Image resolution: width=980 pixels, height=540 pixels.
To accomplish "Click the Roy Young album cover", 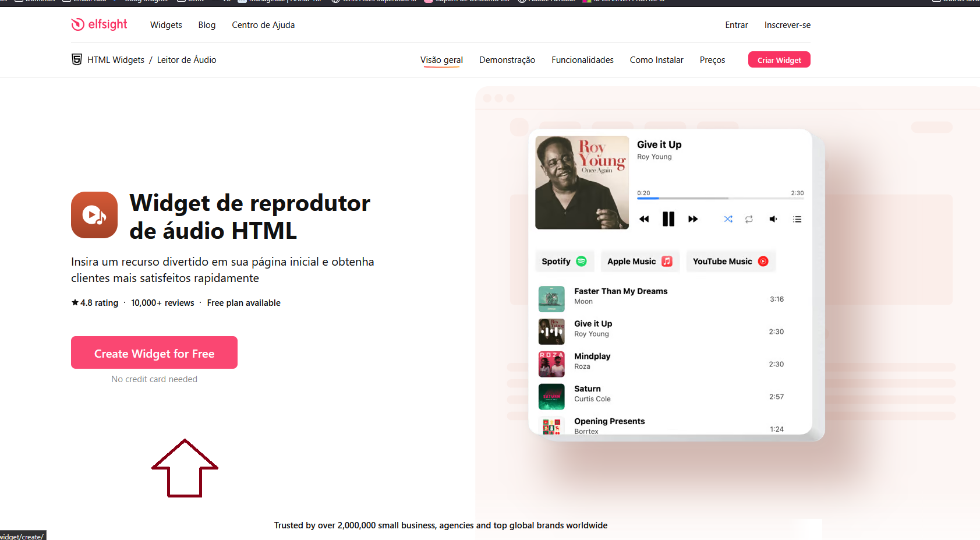I will [x=582, y=182].
